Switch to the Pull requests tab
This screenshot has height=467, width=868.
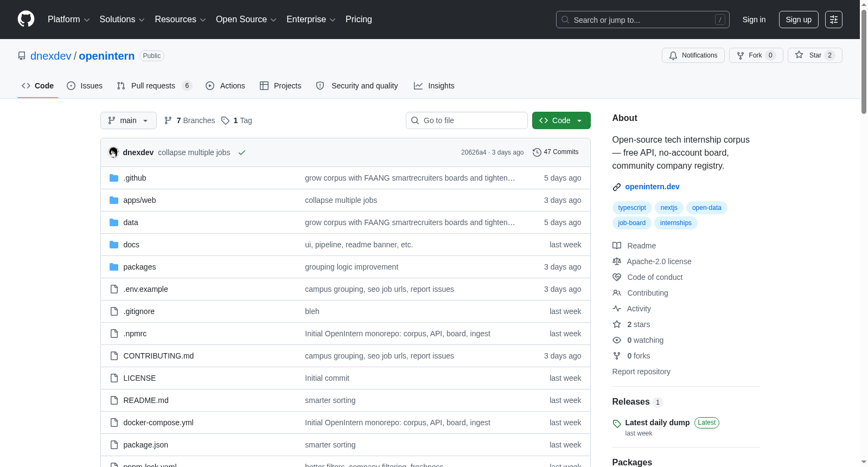[155, 86]
